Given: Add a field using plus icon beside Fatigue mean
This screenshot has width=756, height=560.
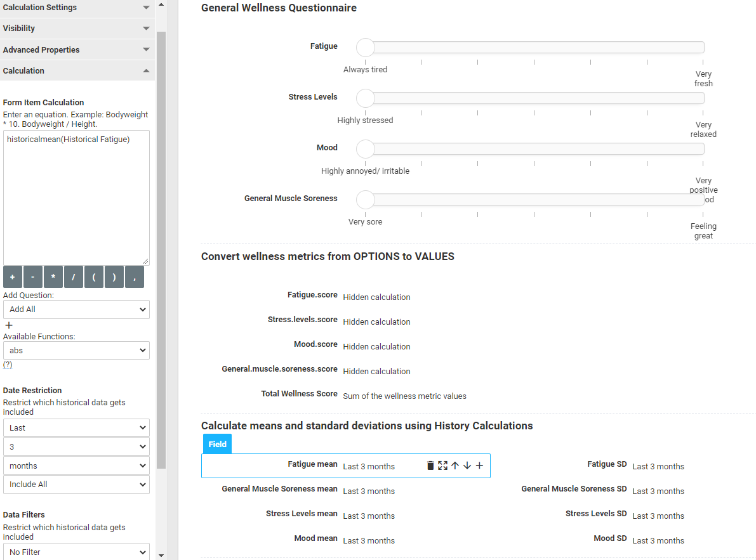Looking at the screenshot, I should (x=479, y=465).
